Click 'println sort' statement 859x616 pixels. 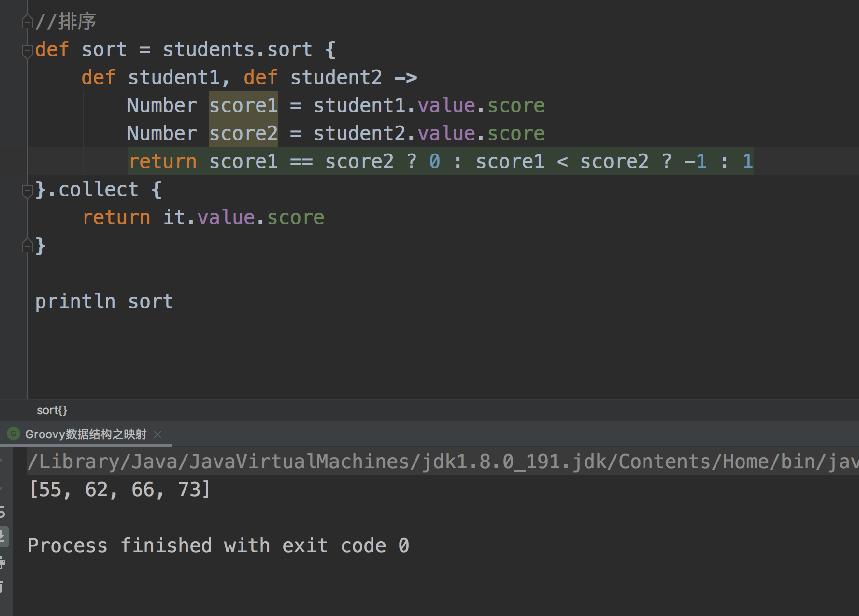[x=104, y=301]
